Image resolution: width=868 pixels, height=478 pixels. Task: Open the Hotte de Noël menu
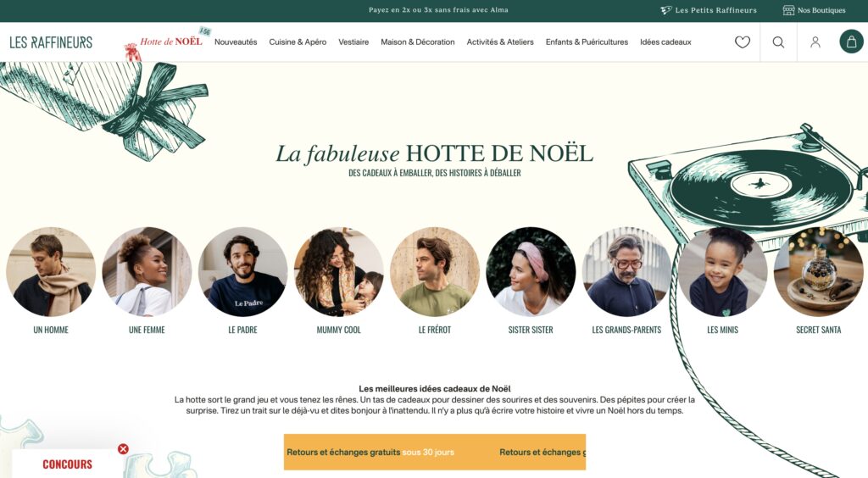click(x=170, y=42)
